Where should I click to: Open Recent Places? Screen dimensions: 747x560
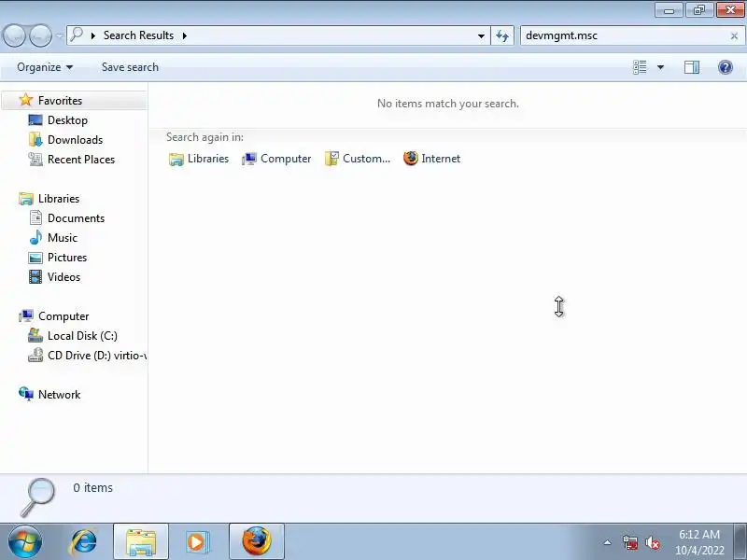(81, 159)
